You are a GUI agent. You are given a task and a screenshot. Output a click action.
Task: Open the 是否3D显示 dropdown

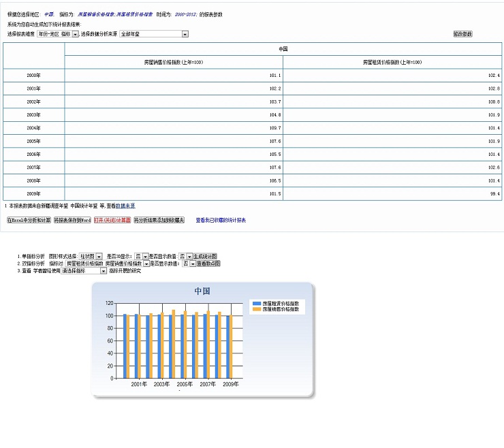[144, 256]
